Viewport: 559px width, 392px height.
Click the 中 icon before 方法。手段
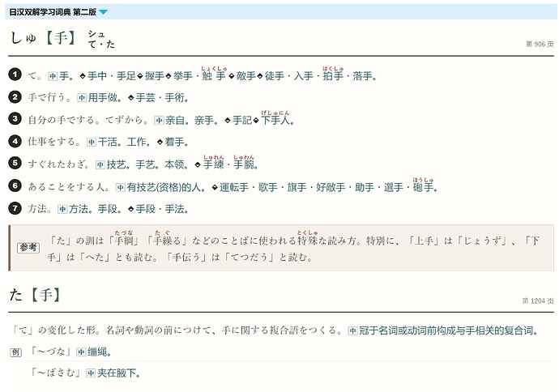(x=62, y=209)
